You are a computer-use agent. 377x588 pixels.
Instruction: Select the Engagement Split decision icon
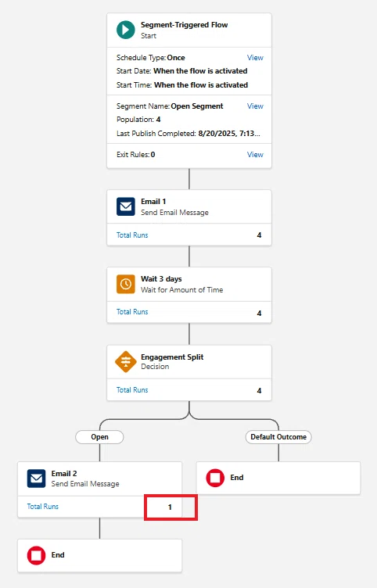click(126, 362)
